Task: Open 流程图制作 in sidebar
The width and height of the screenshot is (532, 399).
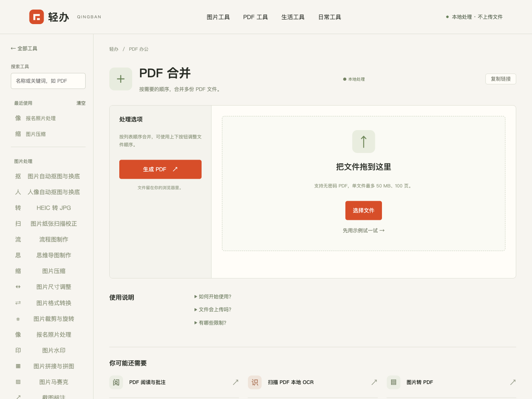Action: (48, 239)
